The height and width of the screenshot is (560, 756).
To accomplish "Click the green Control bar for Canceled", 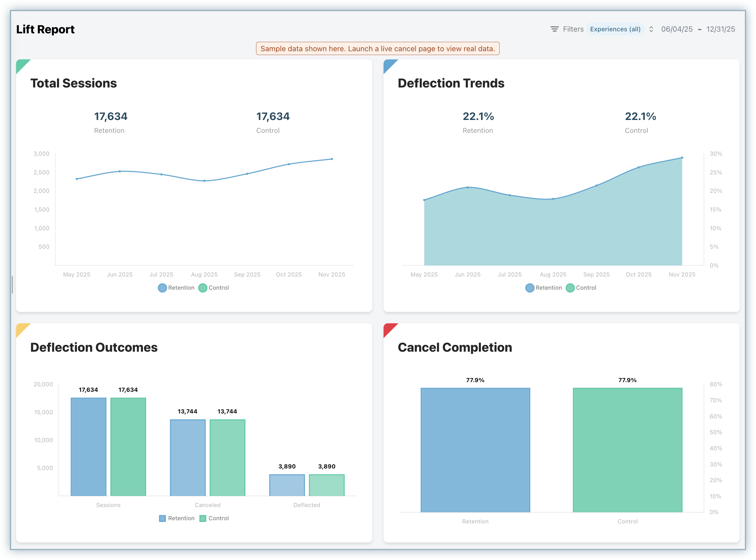I will (227, 458).
